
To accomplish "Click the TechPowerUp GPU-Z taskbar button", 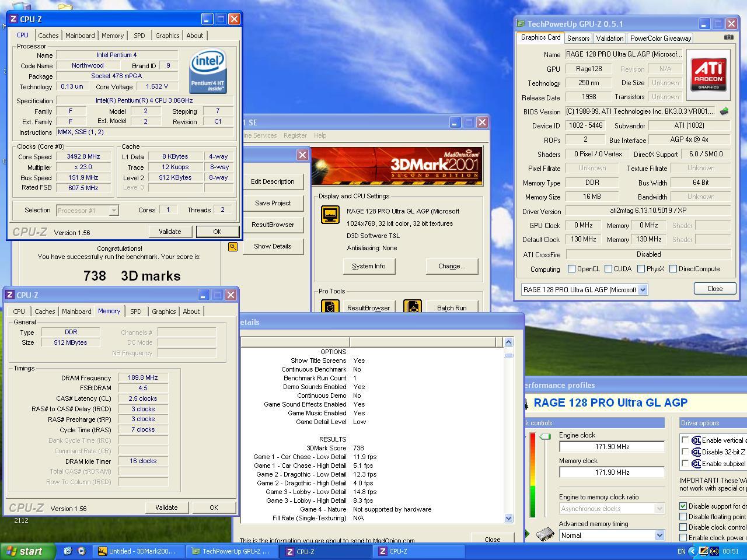I will pyautogui.click(x=233, y=551).
